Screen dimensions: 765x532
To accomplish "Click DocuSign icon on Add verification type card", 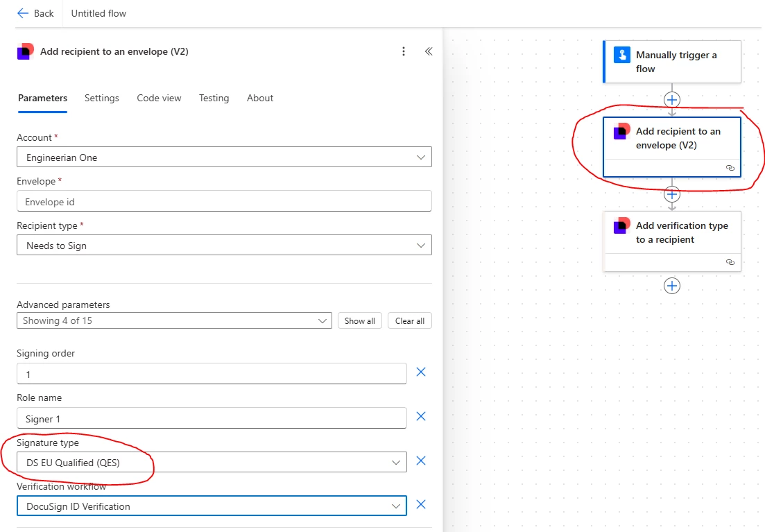I will tap(622, 225).
